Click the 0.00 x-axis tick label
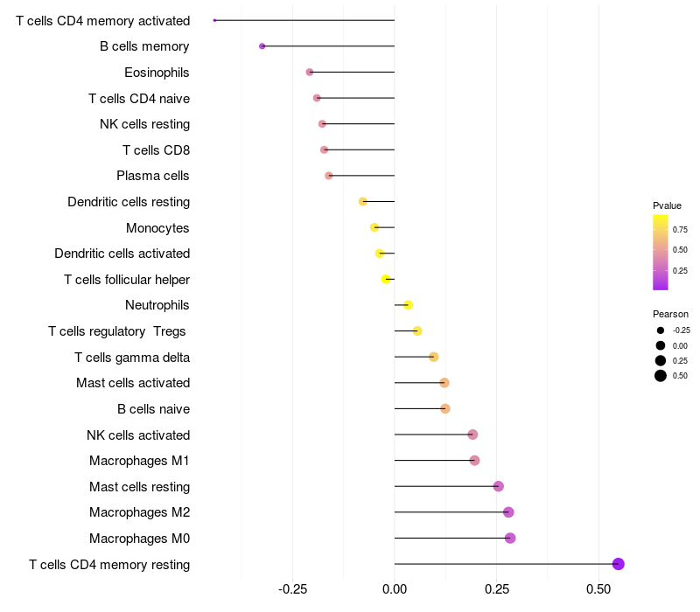The image size is (700, 612). 395,590
